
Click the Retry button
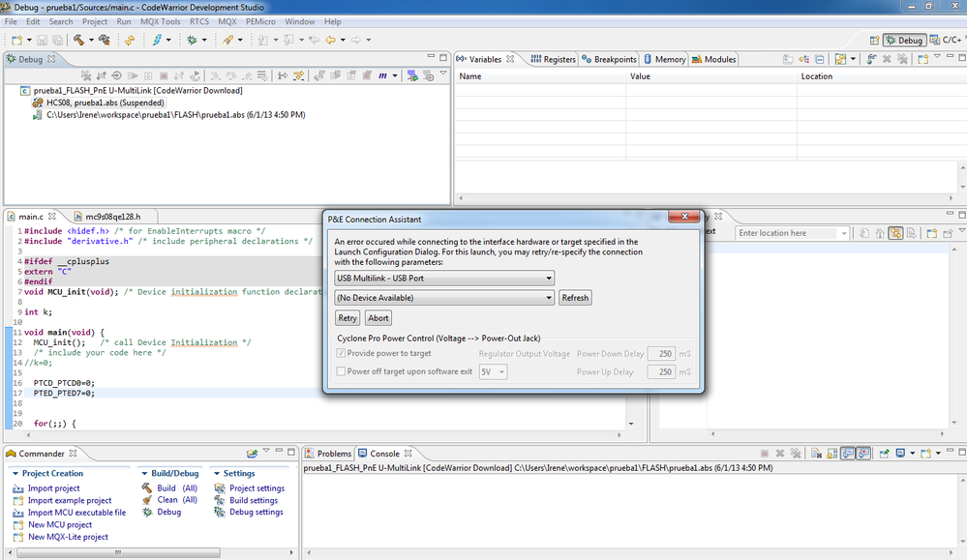pos(348,318)
